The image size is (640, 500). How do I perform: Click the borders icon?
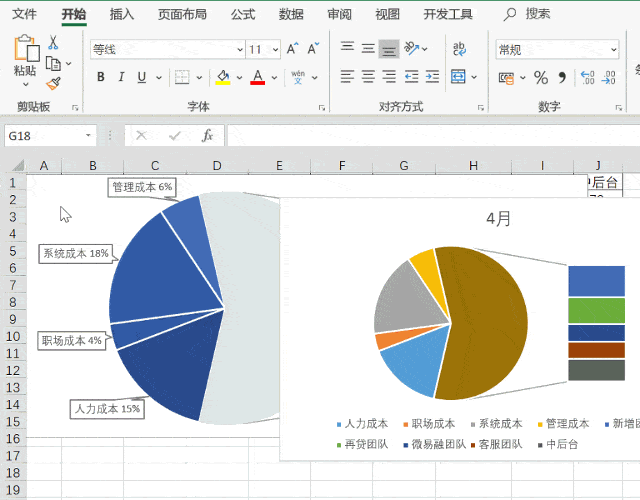tap(182, 77)
